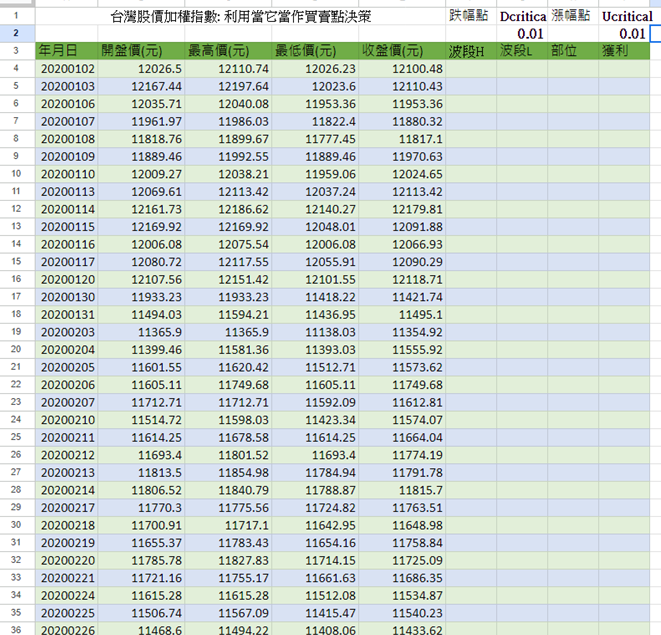Click date cell 20200203
The width and height of the screenshot is (661, 635).
pos(67,332)
